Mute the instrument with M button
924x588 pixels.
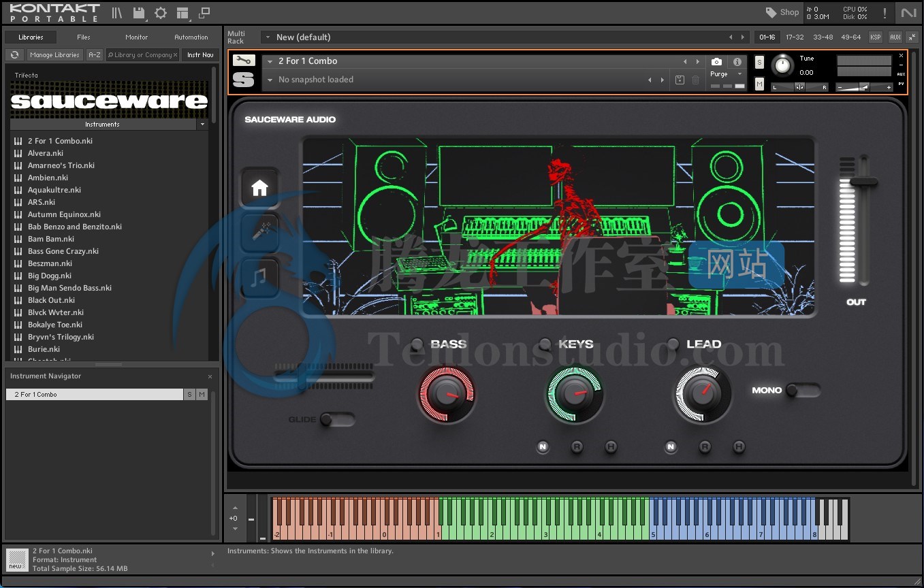click(759, 83)
